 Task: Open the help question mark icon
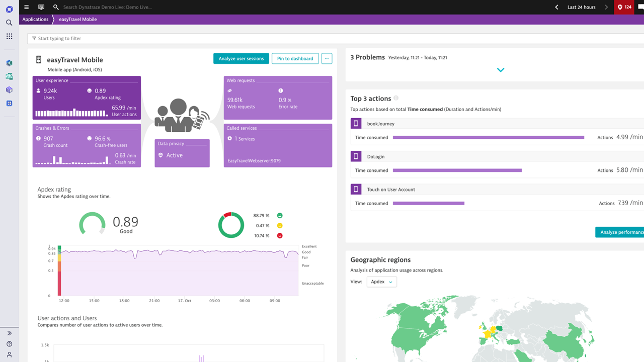(x=9, y=344)
